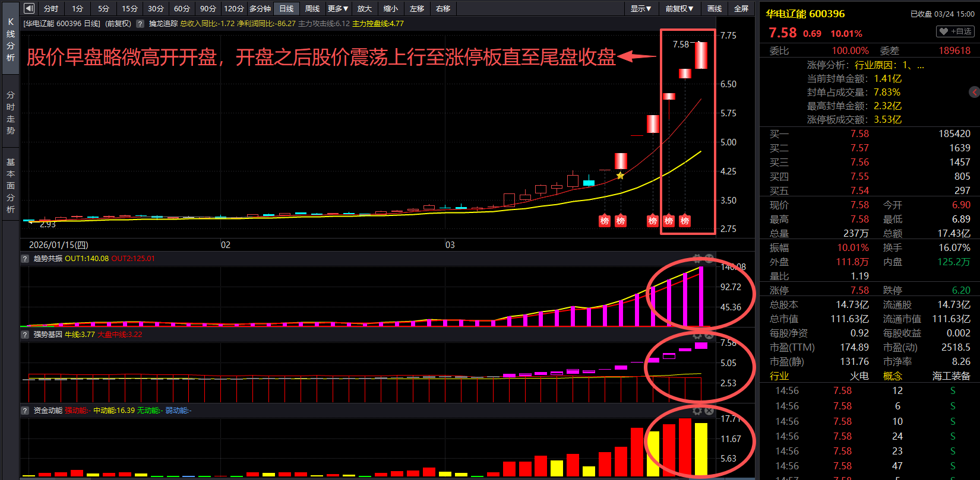980x480 pixels.
Task: Switch to the 日线 daily period
Action: pos(286,8)
